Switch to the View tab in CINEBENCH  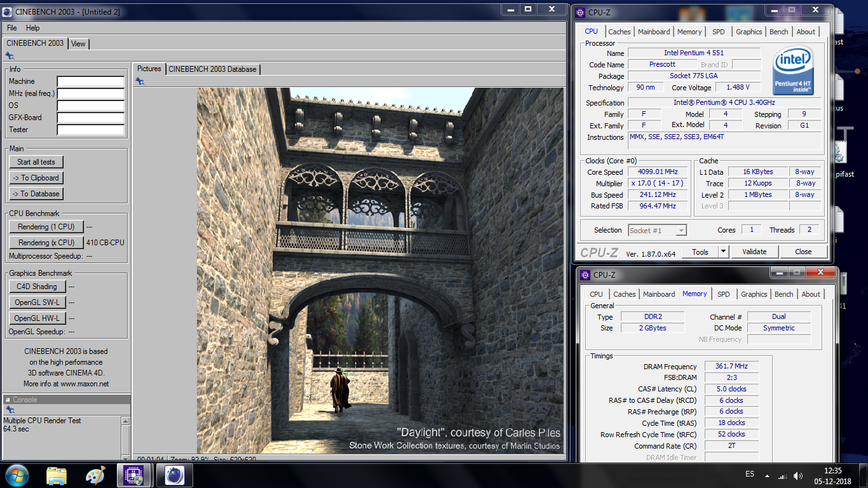78,44
